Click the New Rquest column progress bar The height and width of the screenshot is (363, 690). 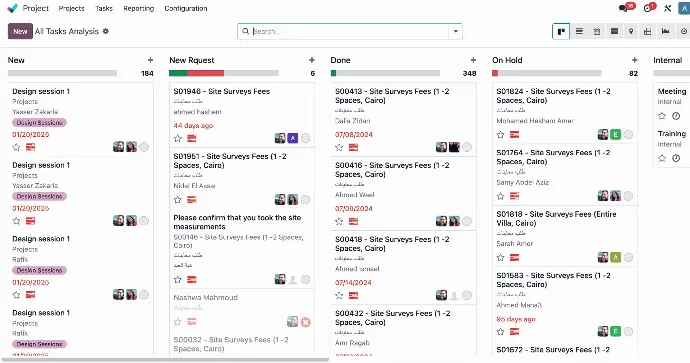(x=224, y=73)
